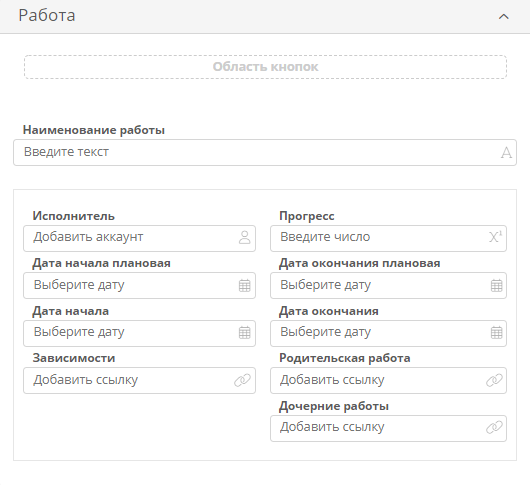Viewport: 530px width, 485px height.
Task: Click the Область кнопок placeholder area
Action: (x=265, y=67)
